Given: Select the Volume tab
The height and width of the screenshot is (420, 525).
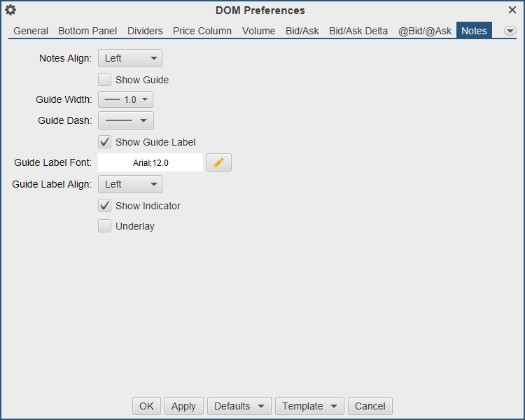Looking at the screenshot, I should coord(259,31).
